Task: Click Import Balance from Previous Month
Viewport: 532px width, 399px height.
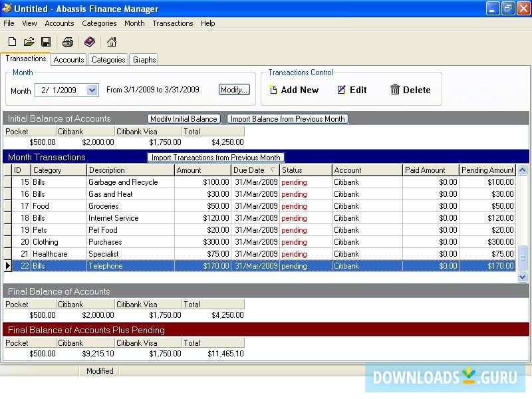Action: pos(287,119)
